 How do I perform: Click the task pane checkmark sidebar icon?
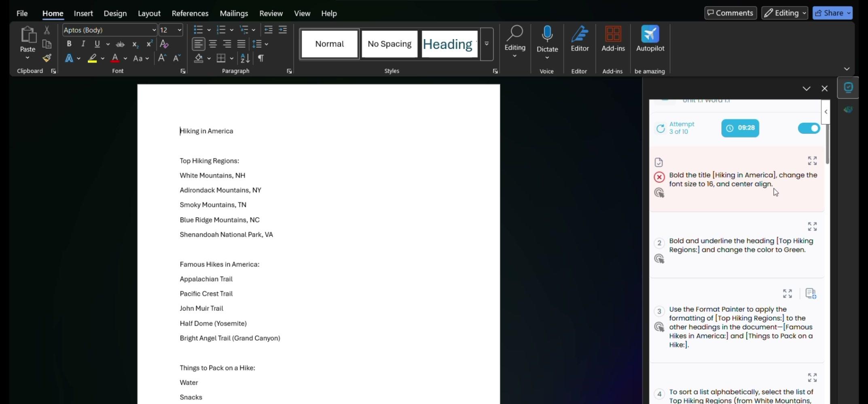(x=848, y=88)
